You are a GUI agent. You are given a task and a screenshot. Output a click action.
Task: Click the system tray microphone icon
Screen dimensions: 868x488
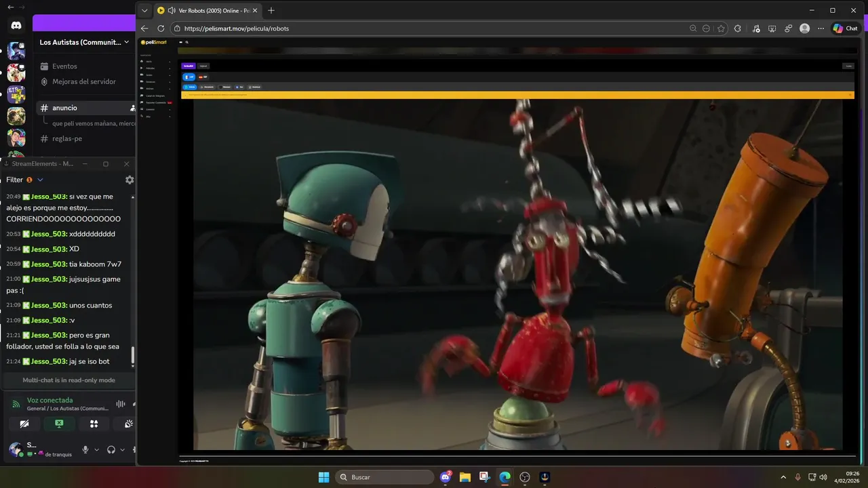coord(798,477)
